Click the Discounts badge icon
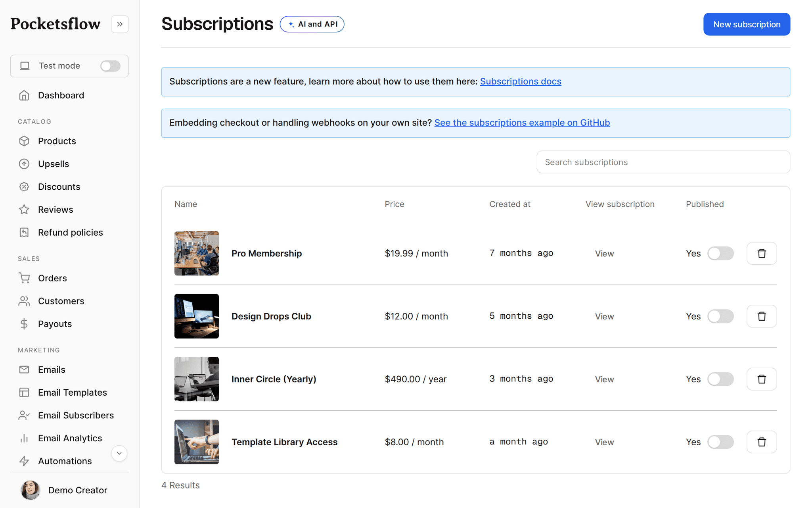 24,187
